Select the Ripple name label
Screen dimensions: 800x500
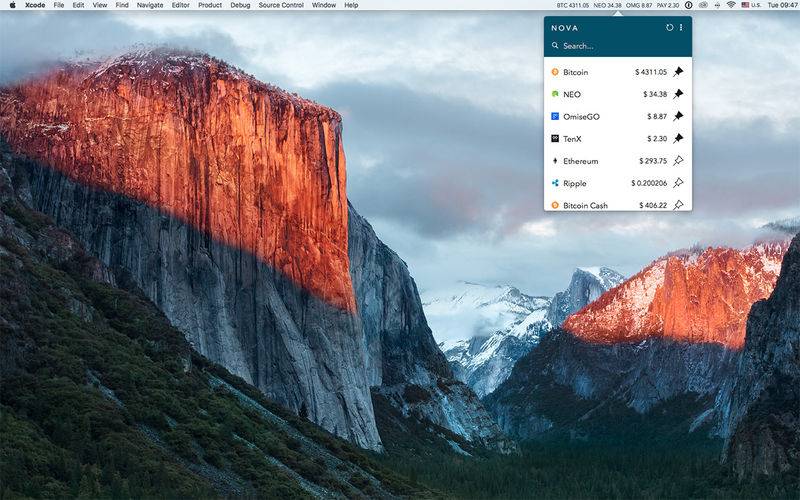[575, 184]
